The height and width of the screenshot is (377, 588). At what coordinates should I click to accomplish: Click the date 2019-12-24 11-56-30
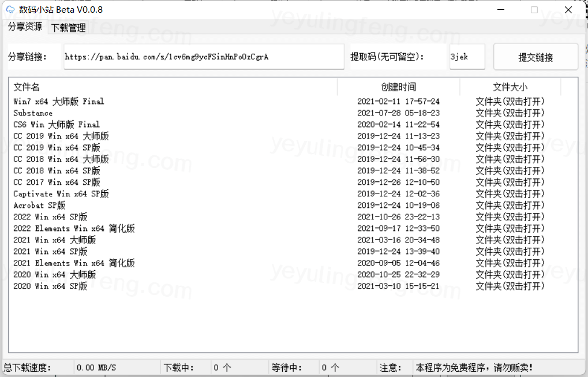(398, 159)
